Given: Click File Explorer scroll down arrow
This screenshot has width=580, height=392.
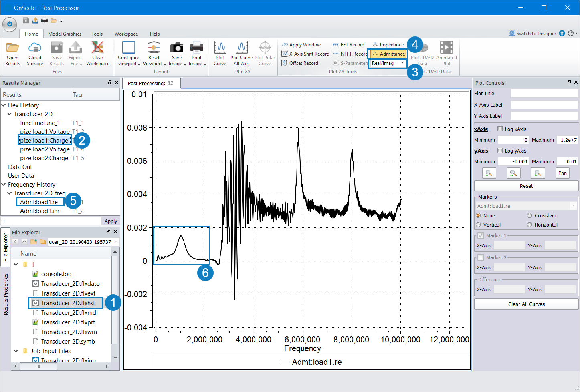Looking at the screenshot, I should 115,358.
